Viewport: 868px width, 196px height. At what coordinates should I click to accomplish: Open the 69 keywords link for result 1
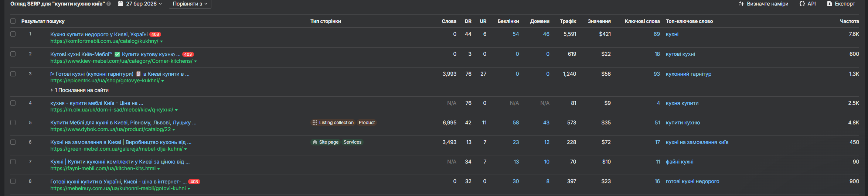(x=657, y=34)
